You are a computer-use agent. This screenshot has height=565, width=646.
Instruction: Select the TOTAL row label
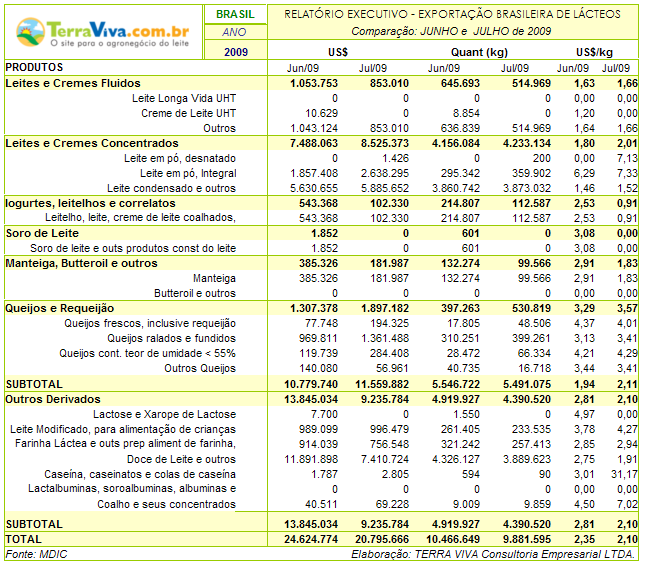(23, 539)
